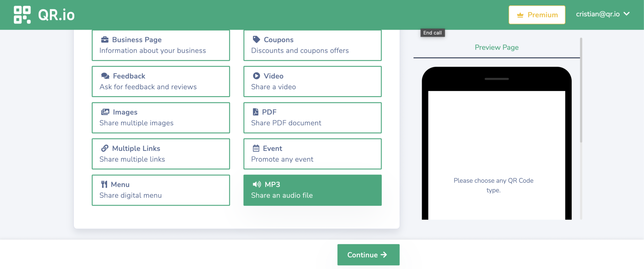Click the chain link Multiple Links icon
Screen dimensions: 644x269
[x=105, y=148]
